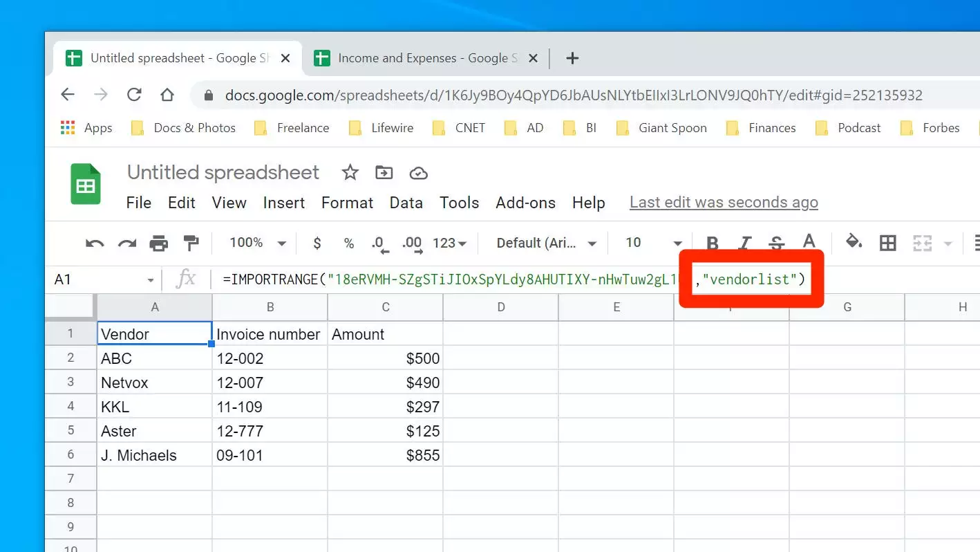Select the Paint format roller icon
This screenshot has width=980, height=552.
[x=191, y=243]
